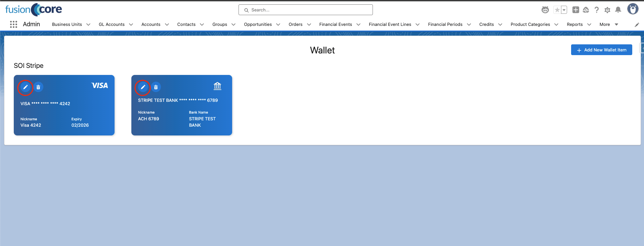The height and width of the screenshot is (246, 644).
Task: Expand the Financial Event Lines chevron
Action: pyautogui.click(x=418, y=25)
